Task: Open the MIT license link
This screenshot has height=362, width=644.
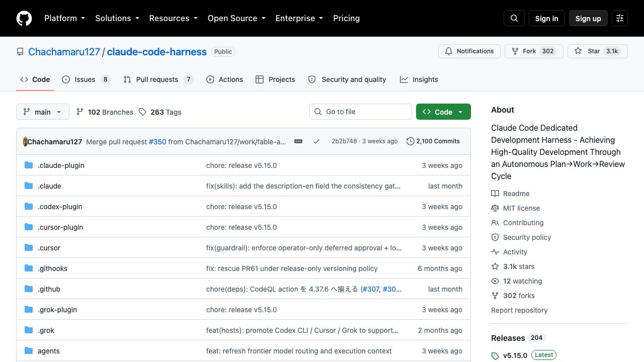Action: pyautogui.click(x=516, y=208)
